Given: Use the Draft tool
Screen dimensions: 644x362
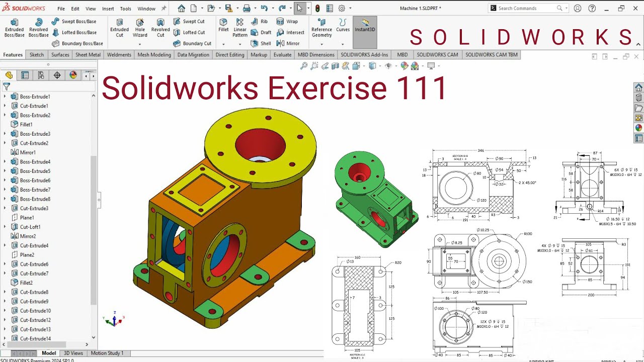Looking at the screenshot, I should coord(261,33).
